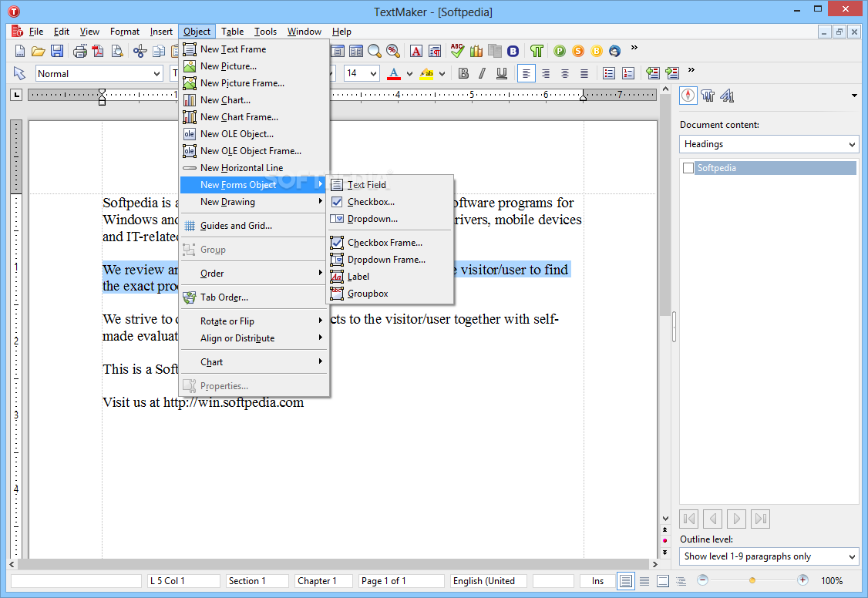Click Tab Order... in Object menu

[254, 297]
